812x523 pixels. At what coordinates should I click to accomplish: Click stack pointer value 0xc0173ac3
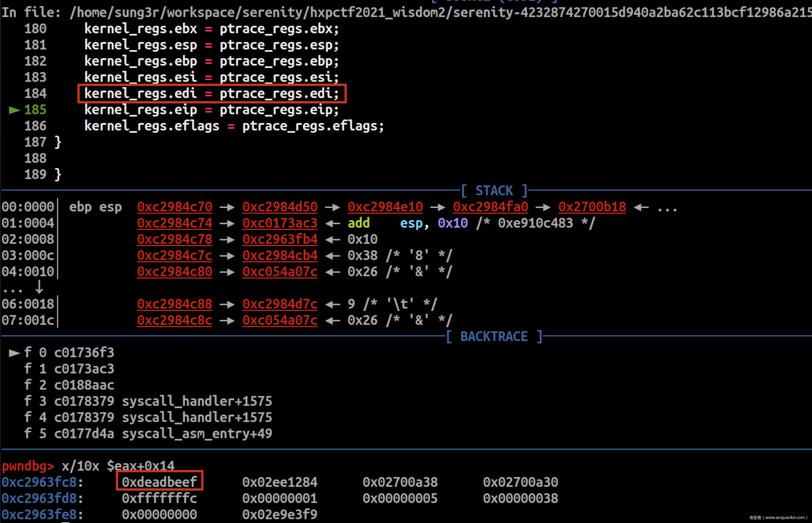(x=280, y=223)
